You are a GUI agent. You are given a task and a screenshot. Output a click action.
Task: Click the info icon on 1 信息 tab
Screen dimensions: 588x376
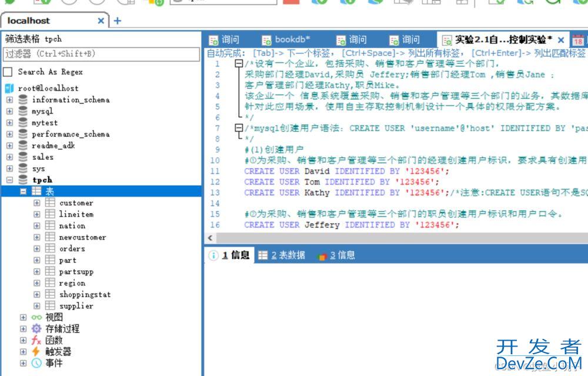pyautogui.click(x=213, y=256)
